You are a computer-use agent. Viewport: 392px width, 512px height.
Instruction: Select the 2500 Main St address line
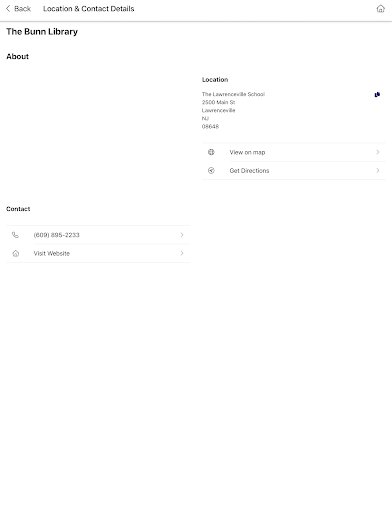click(218, 102)
